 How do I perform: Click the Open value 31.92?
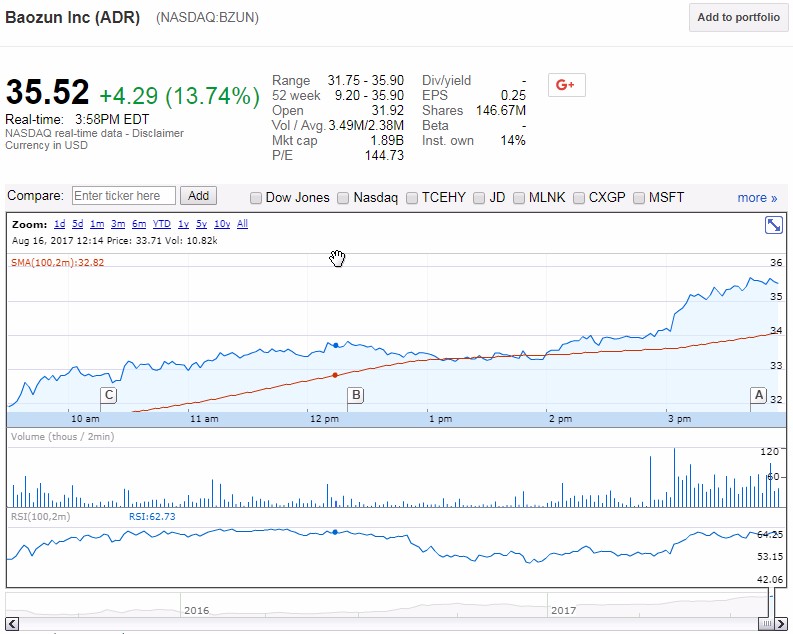(x=388, y=111)
